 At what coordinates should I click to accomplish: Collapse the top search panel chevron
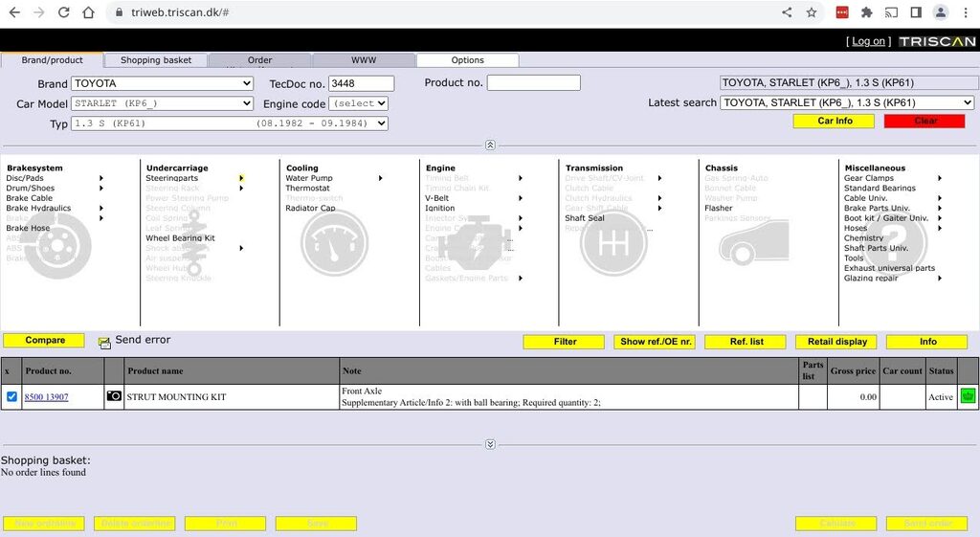[x=490, y=145]
